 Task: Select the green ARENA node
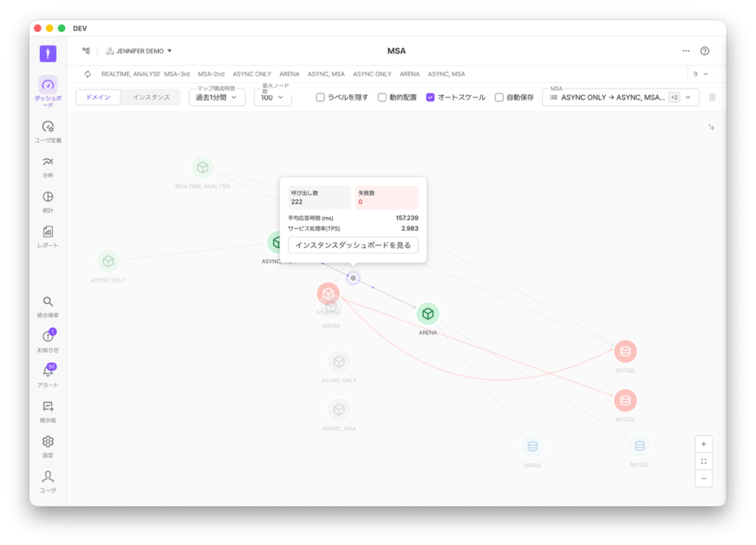pos(427,314)
